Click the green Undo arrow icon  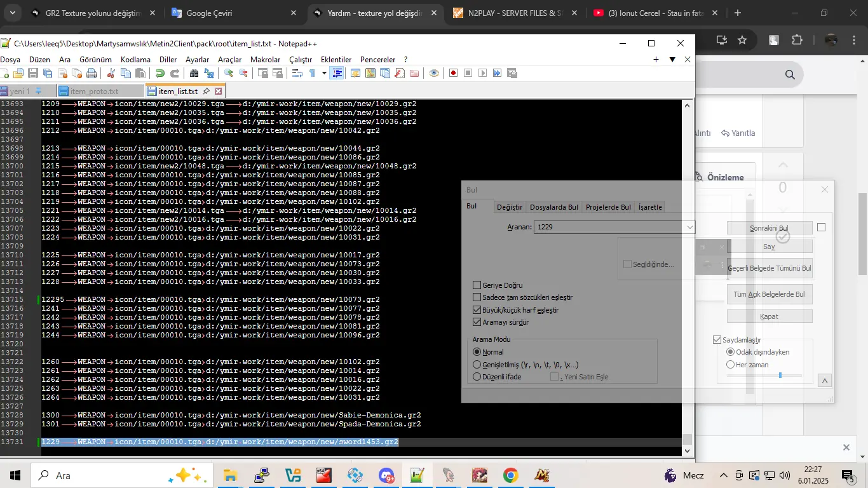(x=160, y=73)
